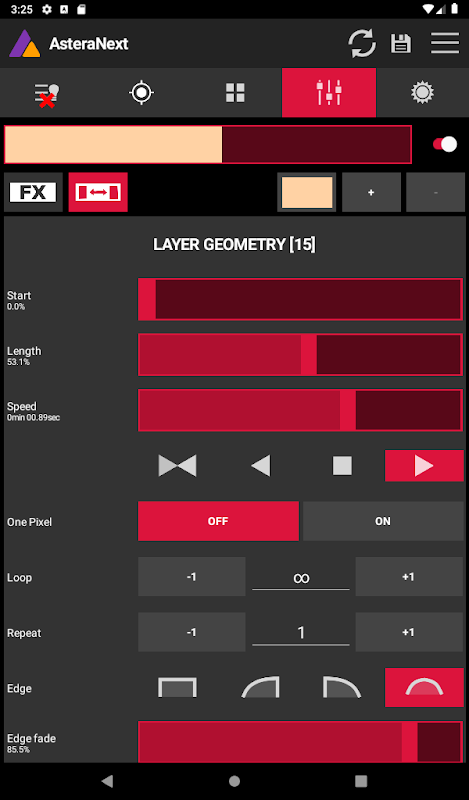This screenshot has height=800, width=469.
Task: Choose the left-curved fade edge shape
Action: click(260, 687)
